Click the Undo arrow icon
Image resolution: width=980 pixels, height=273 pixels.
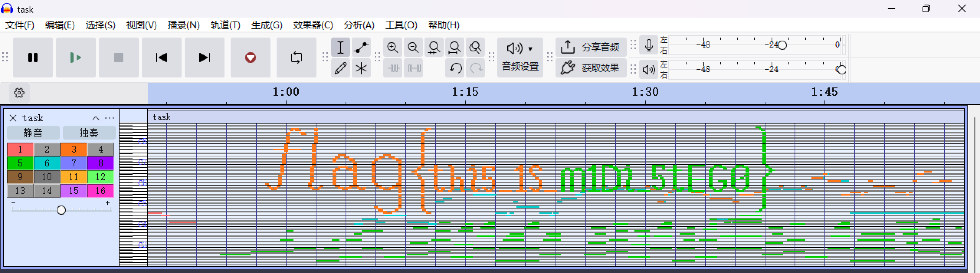tap(455, 68)
